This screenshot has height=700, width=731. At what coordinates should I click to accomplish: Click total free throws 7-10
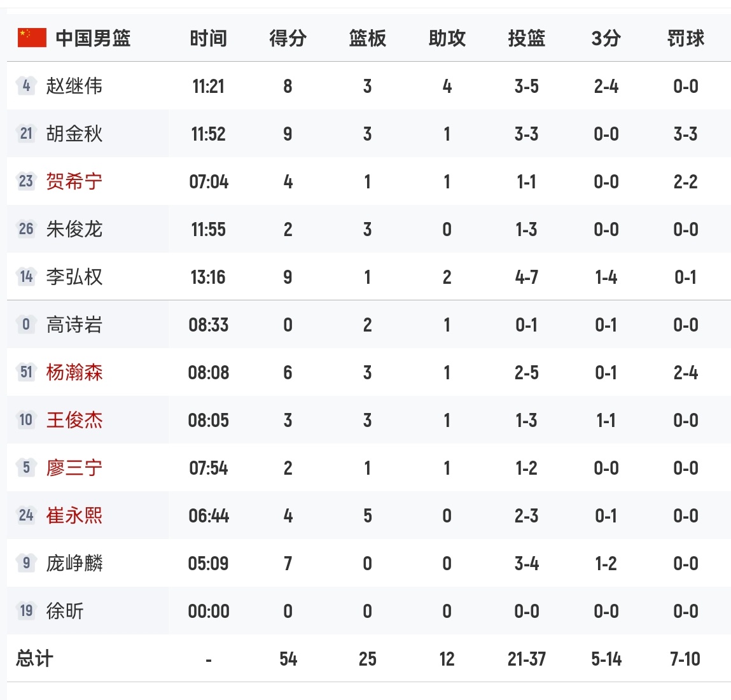coord(685,659)
